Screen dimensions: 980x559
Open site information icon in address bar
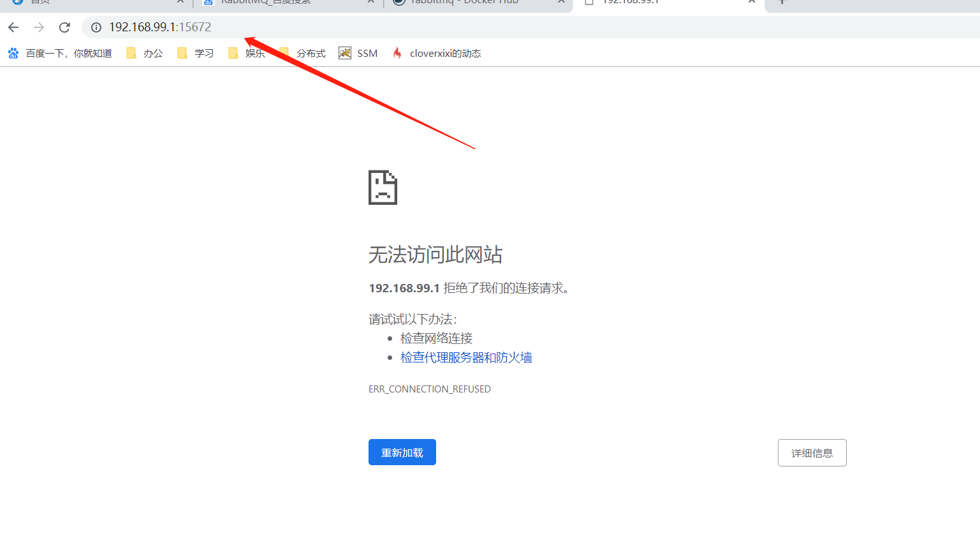coord(96,27)
